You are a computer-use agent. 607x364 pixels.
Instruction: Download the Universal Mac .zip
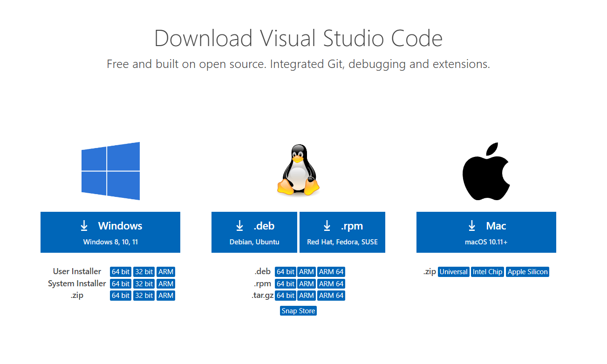click(453, 271)
